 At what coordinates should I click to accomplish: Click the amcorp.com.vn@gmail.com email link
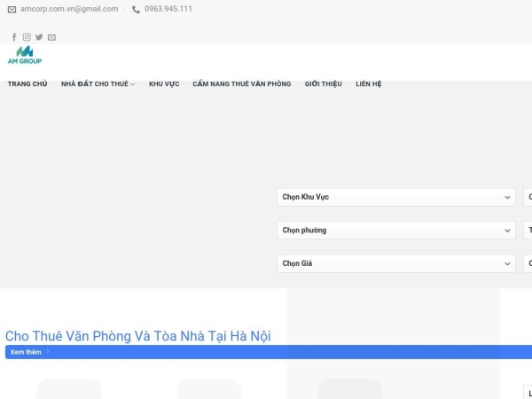click(x=69, y=9)
